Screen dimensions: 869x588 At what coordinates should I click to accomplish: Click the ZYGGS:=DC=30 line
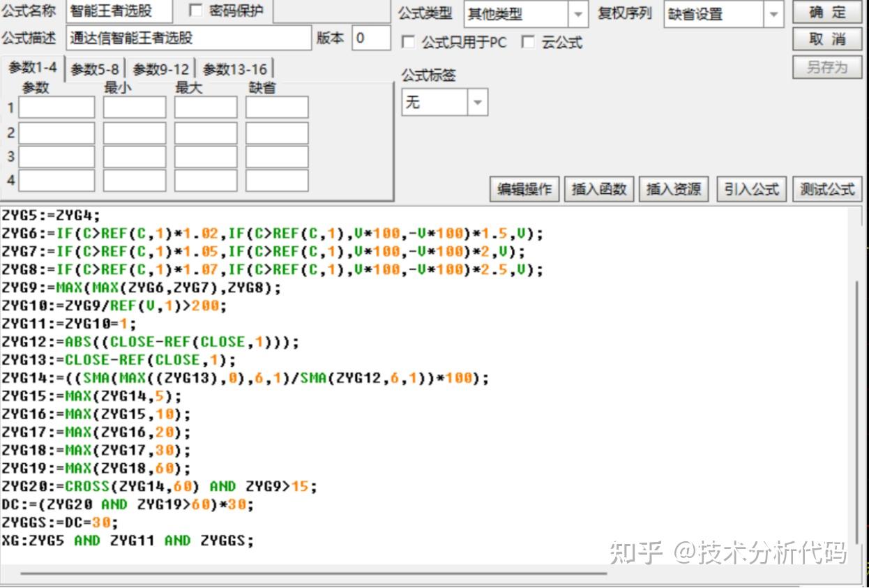coord(60,522)
